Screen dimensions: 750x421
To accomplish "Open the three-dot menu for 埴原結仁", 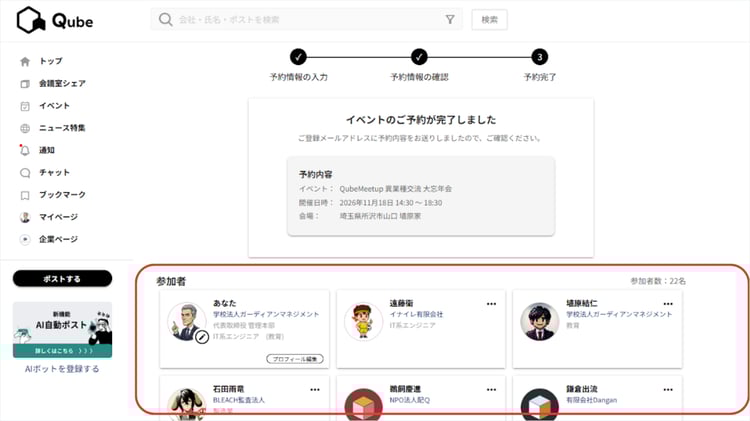I will (x=668, y=304).
